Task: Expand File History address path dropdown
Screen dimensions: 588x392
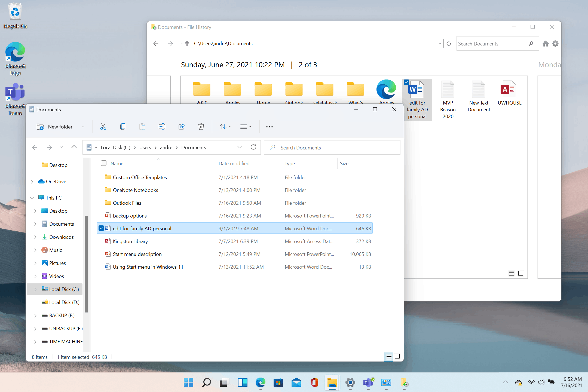Action: tap(440, 44)
